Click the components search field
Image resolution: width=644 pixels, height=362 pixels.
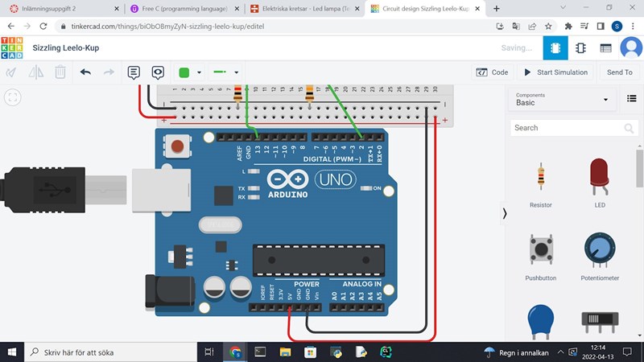[568, 128]
